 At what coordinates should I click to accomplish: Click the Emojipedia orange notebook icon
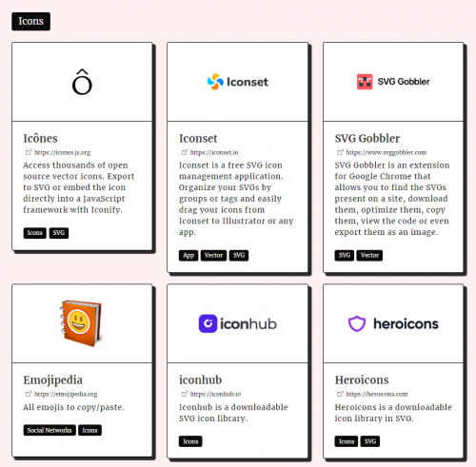tap(81, 323)
